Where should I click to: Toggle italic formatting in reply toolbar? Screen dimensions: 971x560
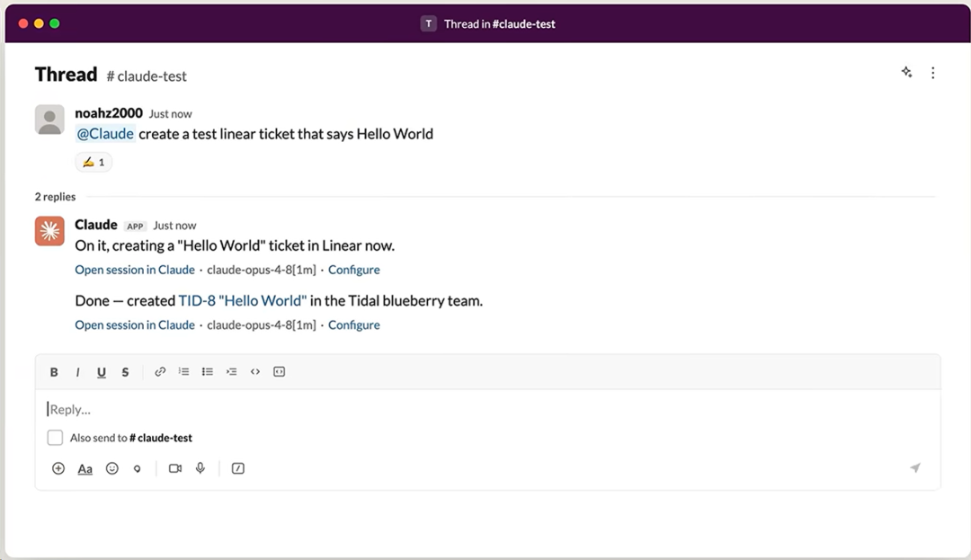tap(77, 372)
